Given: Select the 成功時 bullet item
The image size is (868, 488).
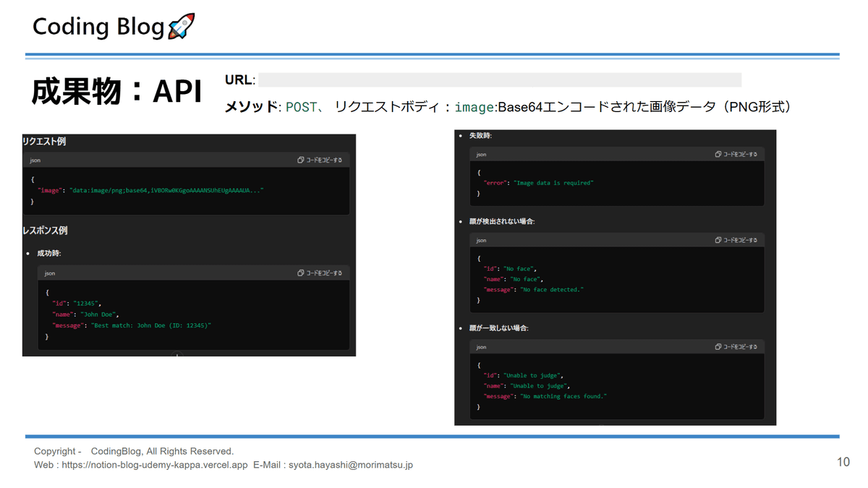Looking at the screenshot, I should [x=49, y=253].
